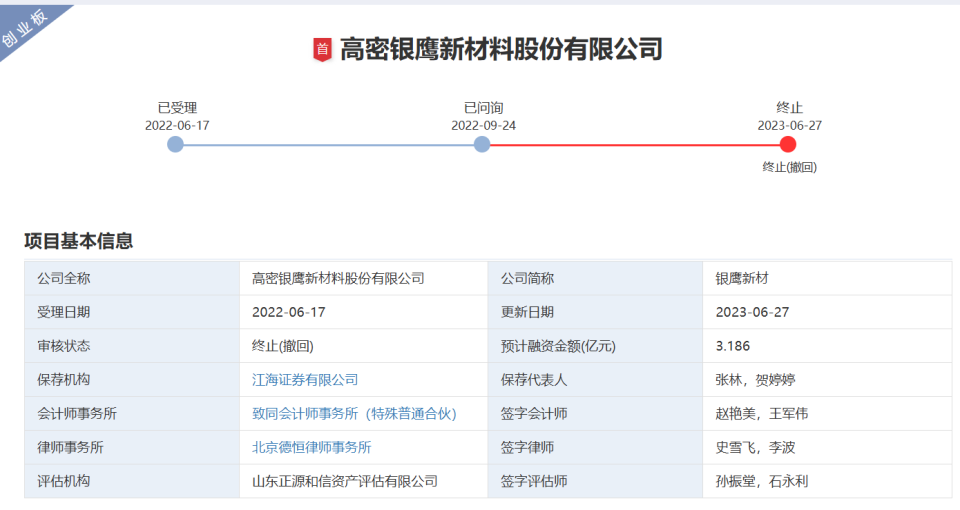This screenshot has height=510, width=960.
Task: Click the 会计师事务所 label cell
Action: click(132, 413)
